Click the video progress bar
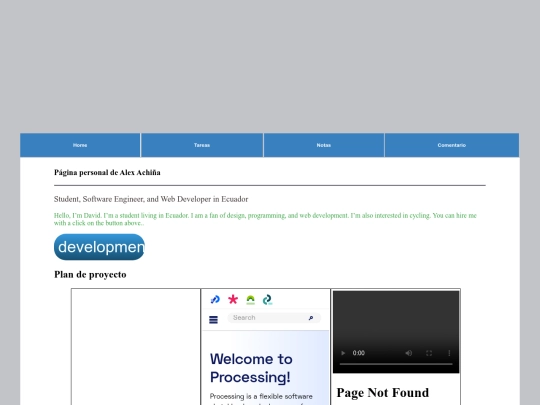This screenshot has width=540, height=405. coord(396,364)
